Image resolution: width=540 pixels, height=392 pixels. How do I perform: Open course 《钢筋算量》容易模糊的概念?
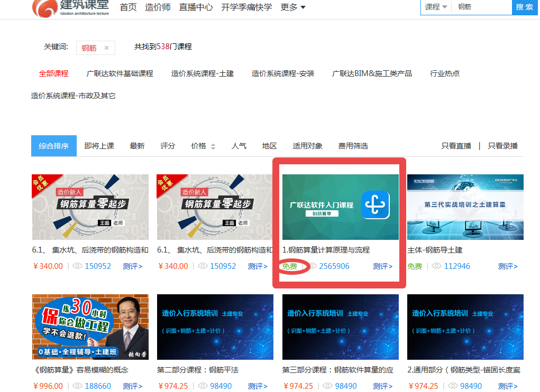[x=80, y=370]
